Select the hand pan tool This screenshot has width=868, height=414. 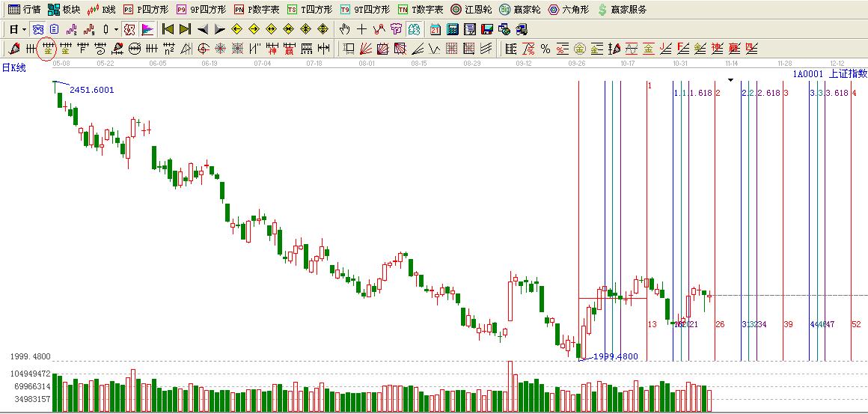click(x=344, y=29)
